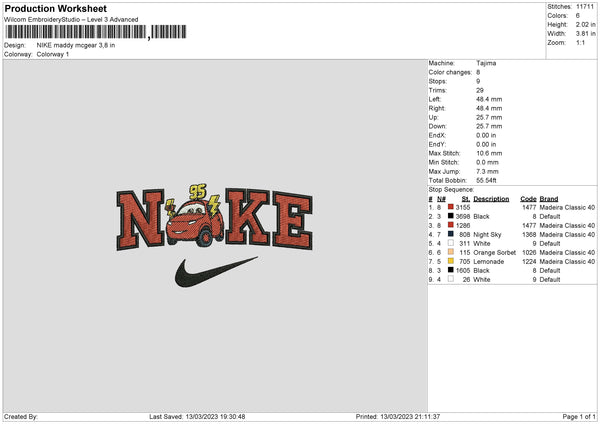600x424 pixels.
Task: Click the Zoom value '1:1'
Action: click(x=580, y=42)
